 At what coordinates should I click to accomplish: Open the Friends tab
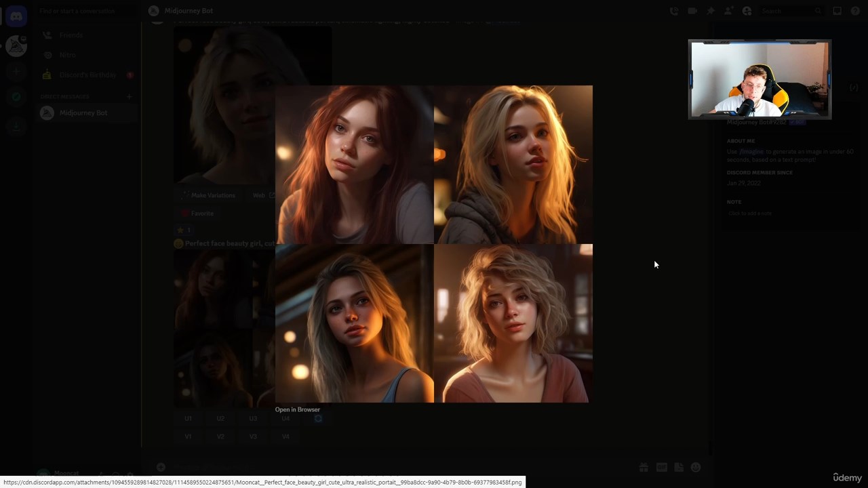(85, 35)
